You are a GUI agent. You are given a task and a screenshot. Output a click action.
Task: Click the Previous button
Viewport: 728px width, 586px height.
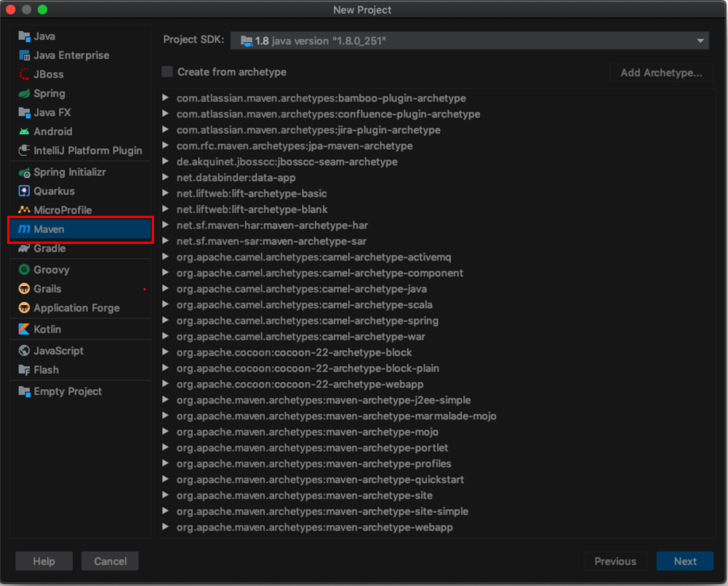coord(615,561)
